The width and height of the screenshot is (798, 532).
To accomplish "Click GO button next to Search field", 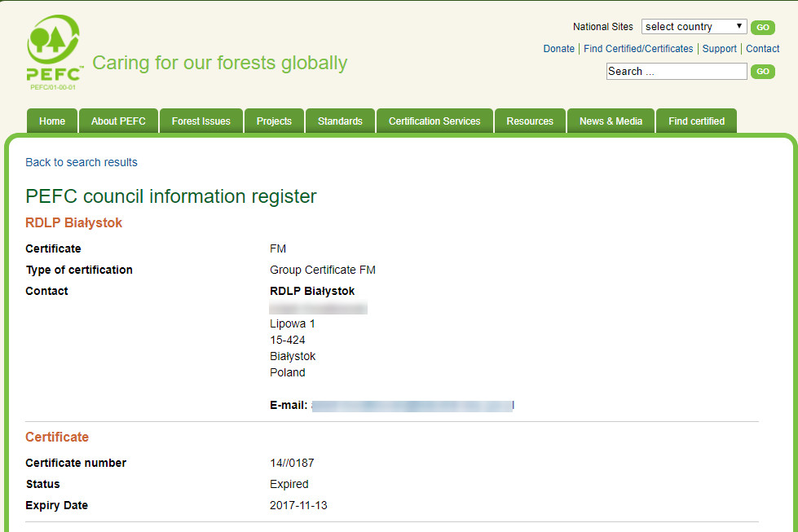I will pyautogui.click(x=762, y=72).
